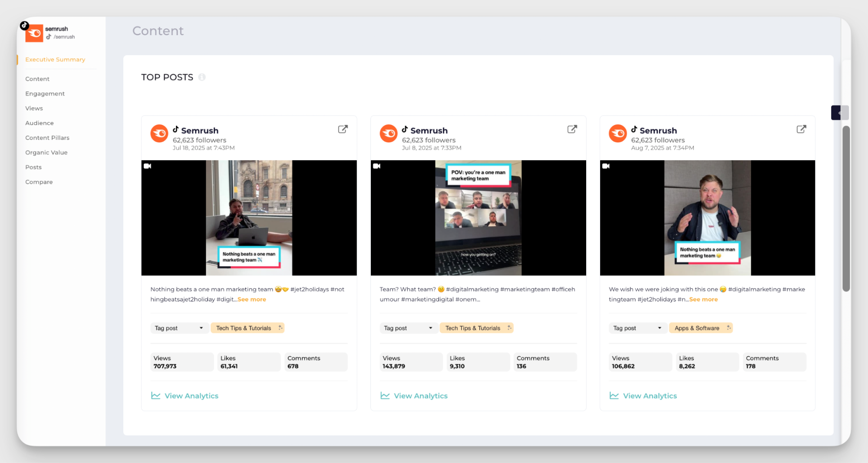Open the external link icon on the Jul 18 post
Viewport: 868px width, 463px height.
click(x=343, y=129)
